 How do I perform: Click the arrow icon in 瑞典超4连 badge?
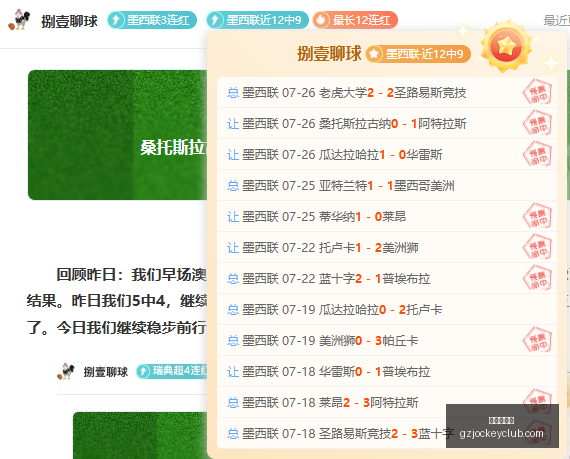coord(143,371)
